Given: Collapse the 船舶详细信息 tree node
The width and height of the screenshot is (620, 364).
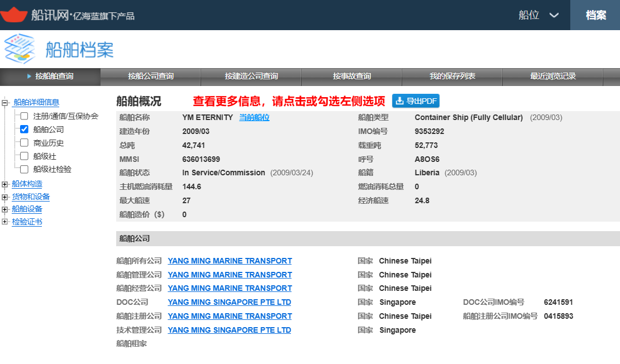Looking at the screenshot, I should 6,103.
